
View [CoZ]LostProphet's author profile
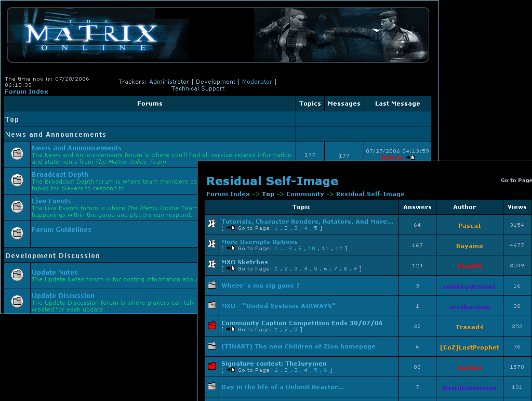[x=469, y=347]
